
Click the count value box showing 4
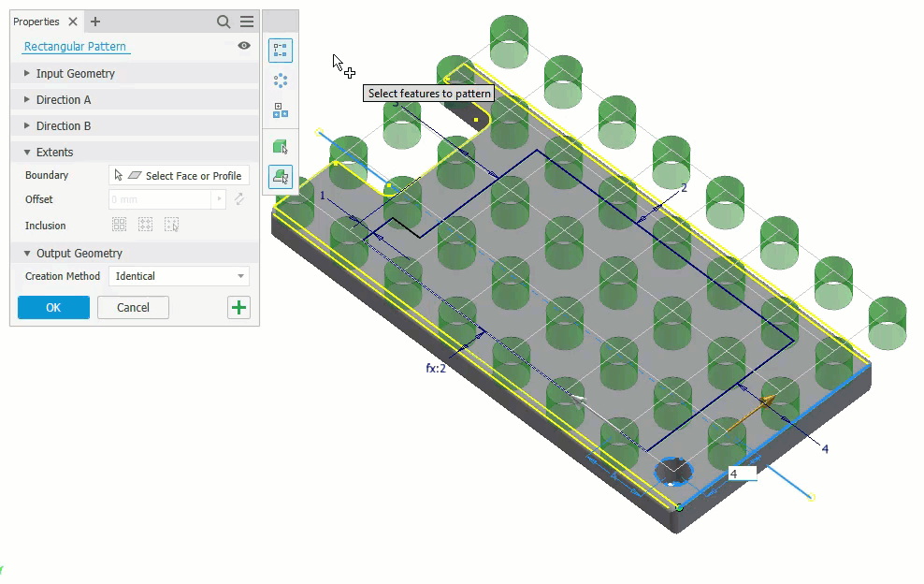coord(742,474)
